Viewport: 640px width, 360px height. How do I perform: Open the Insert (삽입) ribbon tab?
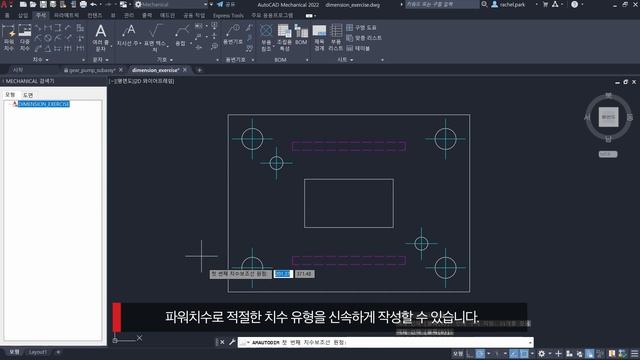pos(23,15)
